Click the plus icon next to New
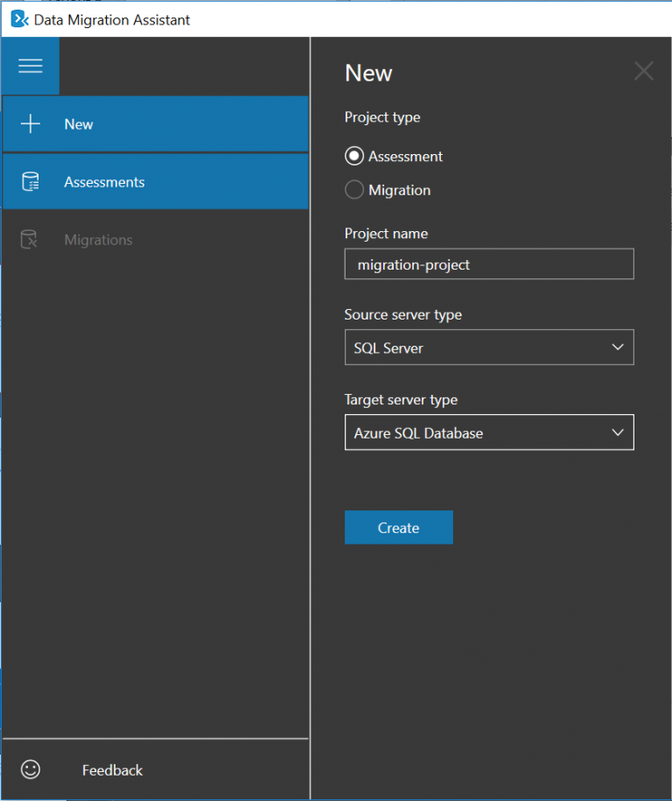672x801 pixels. click(30, 123)
